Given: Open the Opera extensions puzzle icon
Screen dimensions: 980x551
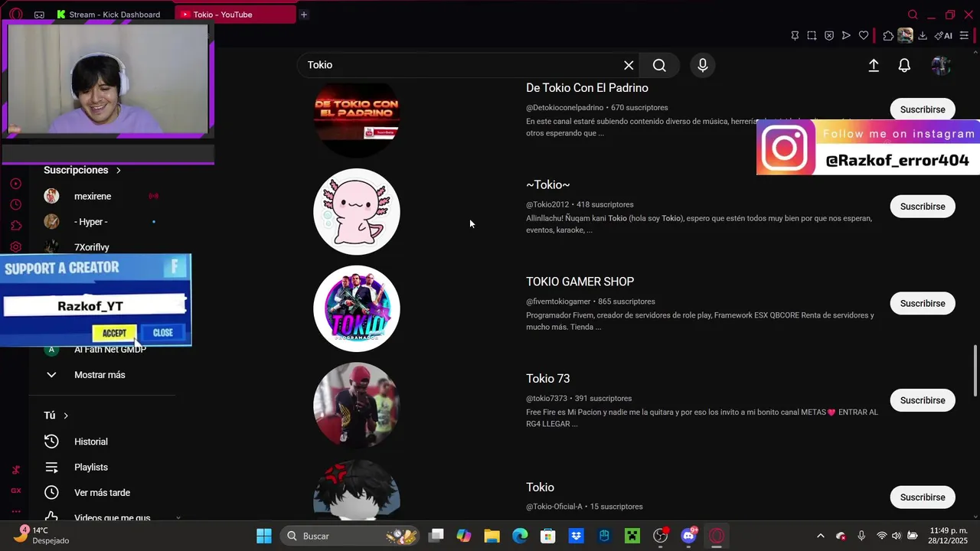Looking at the screenshot, I should pyautogui.click(x=888, y=35).
